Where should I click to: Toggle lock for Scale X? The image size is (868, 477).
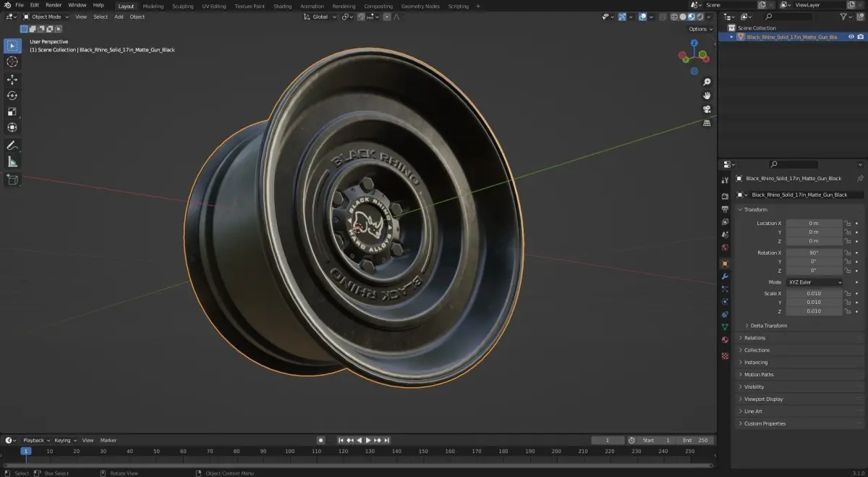click(848, 294)
